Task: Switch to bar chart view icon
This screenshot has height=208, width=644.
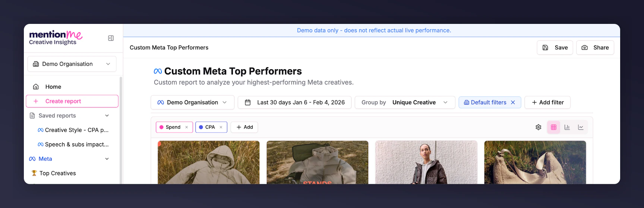Action: click(567, 127)
